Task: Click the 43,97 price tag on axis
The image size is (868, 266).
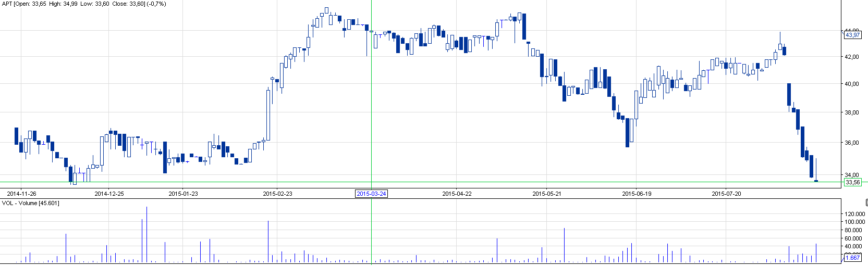Action: point(853,35)
